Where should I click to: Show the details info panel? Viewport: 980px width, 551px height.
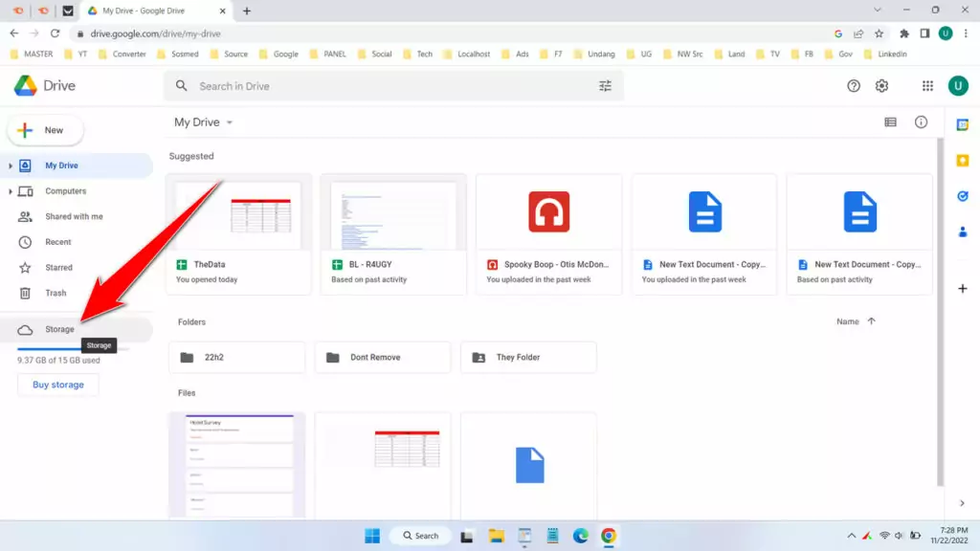(x=921, y=122)
